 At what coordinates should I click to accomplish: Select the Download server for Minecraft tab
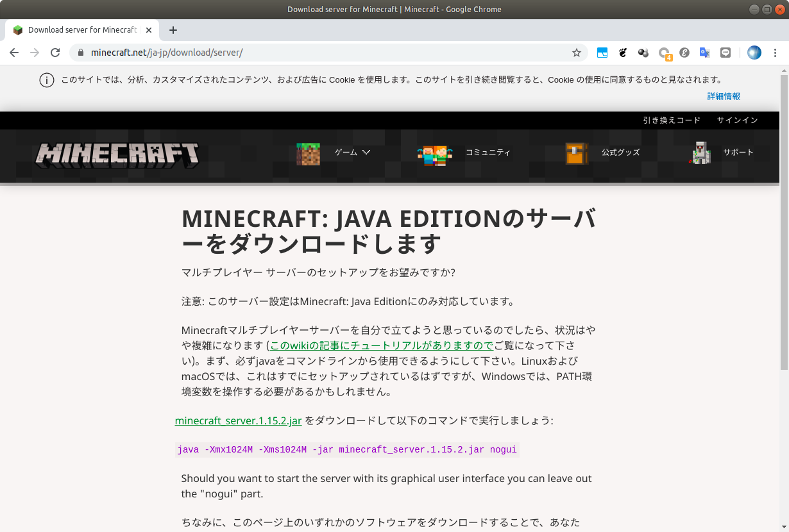tap(82, 30)
